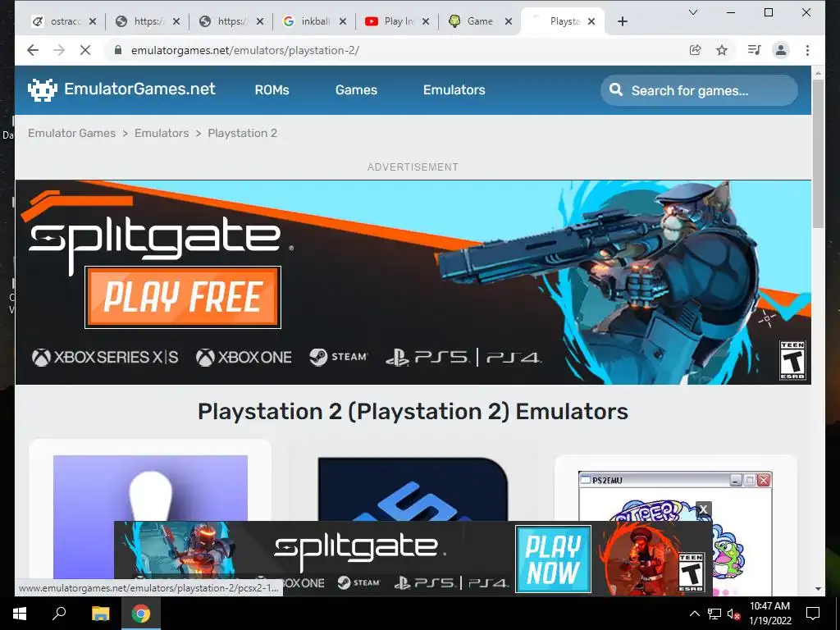Screen dimensions: 840x630
Task: Open the network tray icon
Action: point(714,614)
